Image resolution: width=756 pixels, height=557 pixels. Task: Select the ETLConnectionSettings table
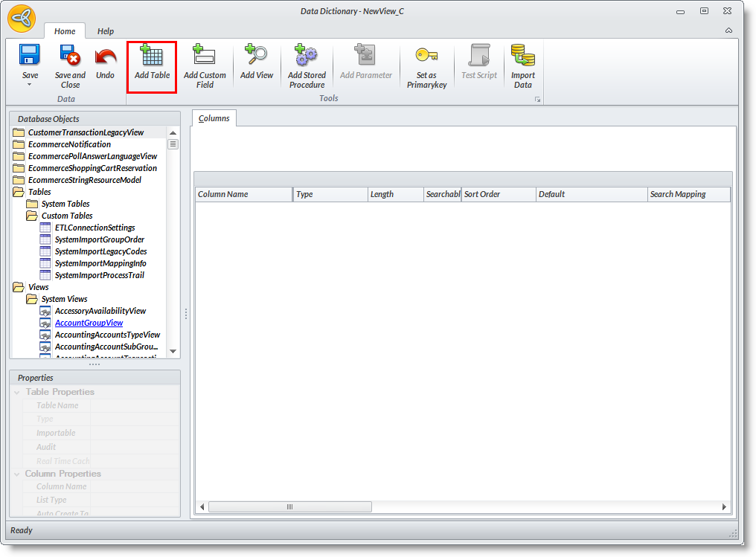pyautogui.click(x=94, y=228)
